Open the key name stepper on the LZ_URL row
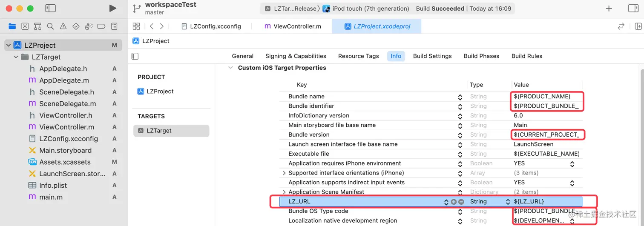 446,202
